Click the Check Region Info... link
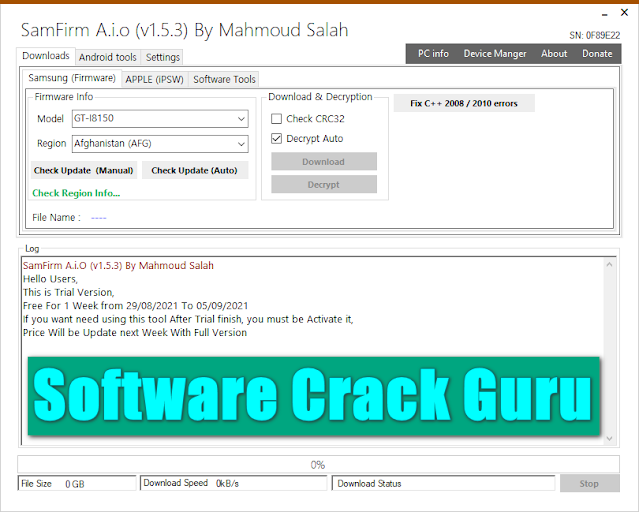The image size is (639, 512). 76,193
